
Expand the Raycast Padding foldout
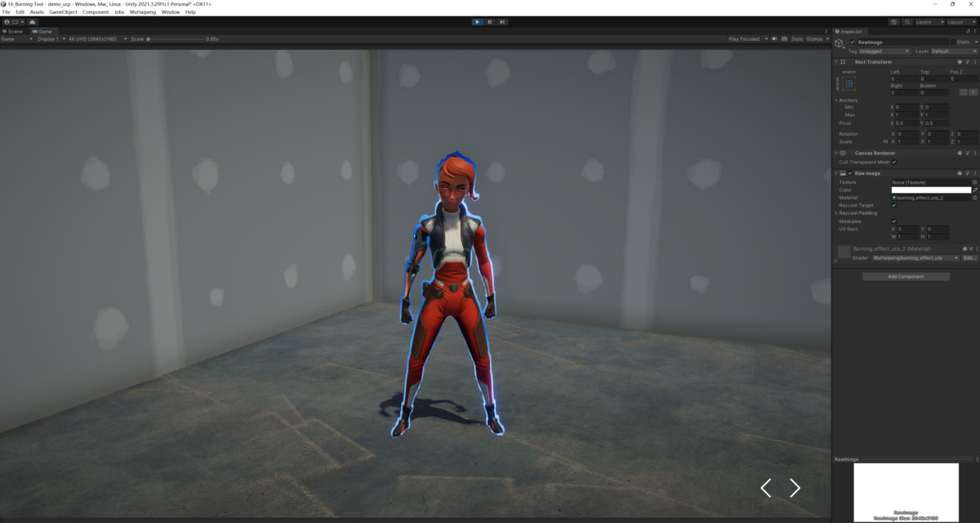[836, 213]
